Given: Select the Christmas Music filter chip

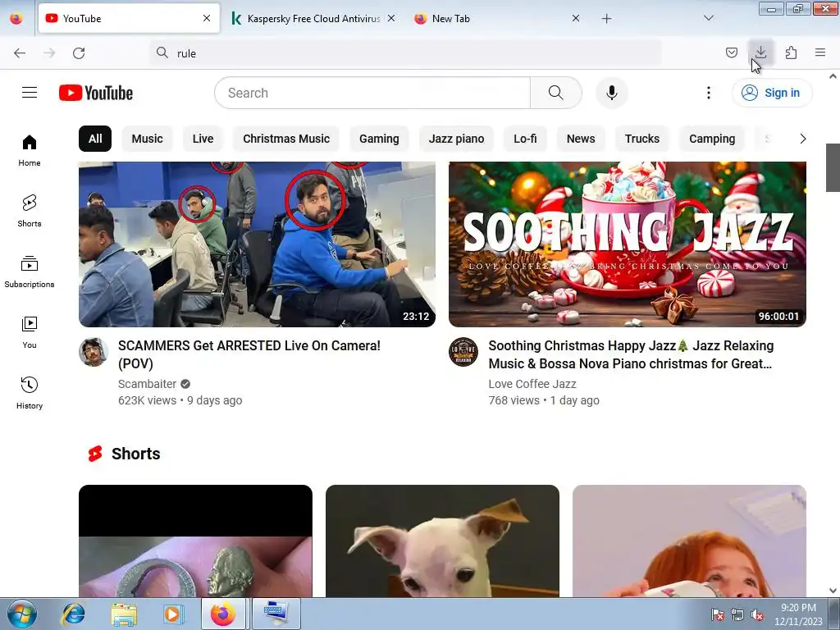Looking at the screenshot, I should tap(286, 139).
